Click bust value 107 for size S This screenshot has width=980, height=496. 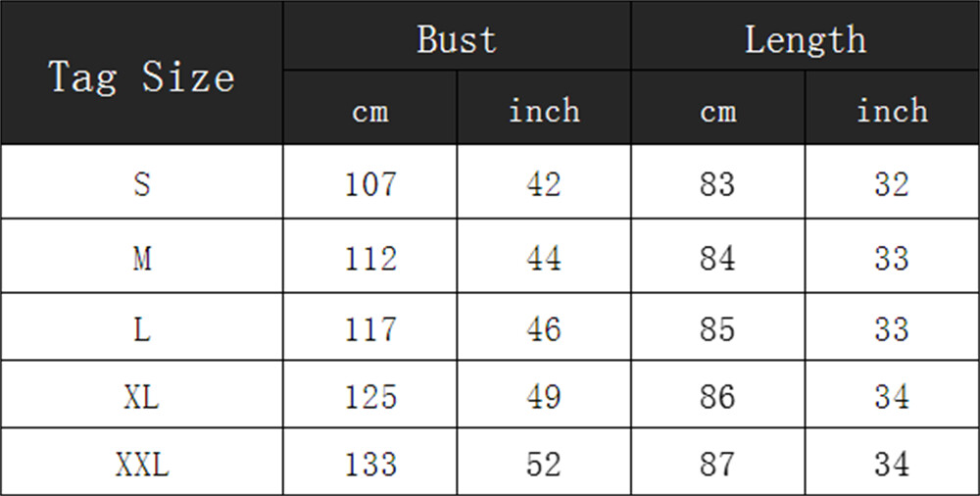(x=370, y=182)
